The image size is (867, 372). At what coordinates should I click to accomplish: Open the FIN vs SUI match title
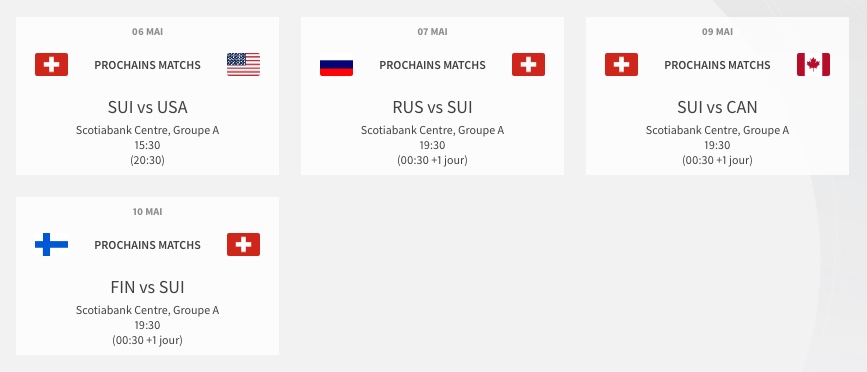click(148, 287)
